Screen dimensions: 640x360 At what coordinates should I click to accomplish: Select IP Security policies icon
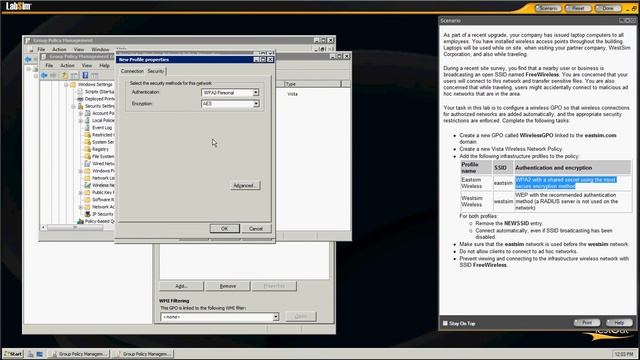pyautogui.click(x=87, y=214)
